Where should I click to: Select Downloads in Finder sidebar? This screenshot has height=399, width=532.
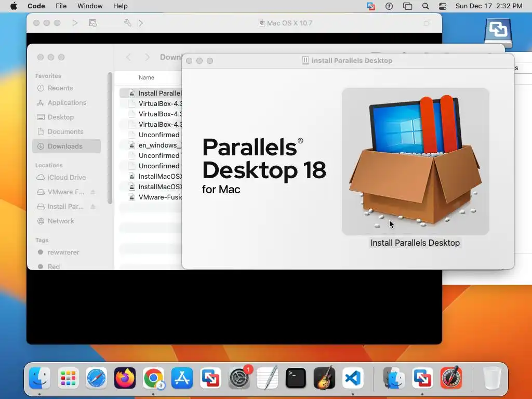click(66, 146)
